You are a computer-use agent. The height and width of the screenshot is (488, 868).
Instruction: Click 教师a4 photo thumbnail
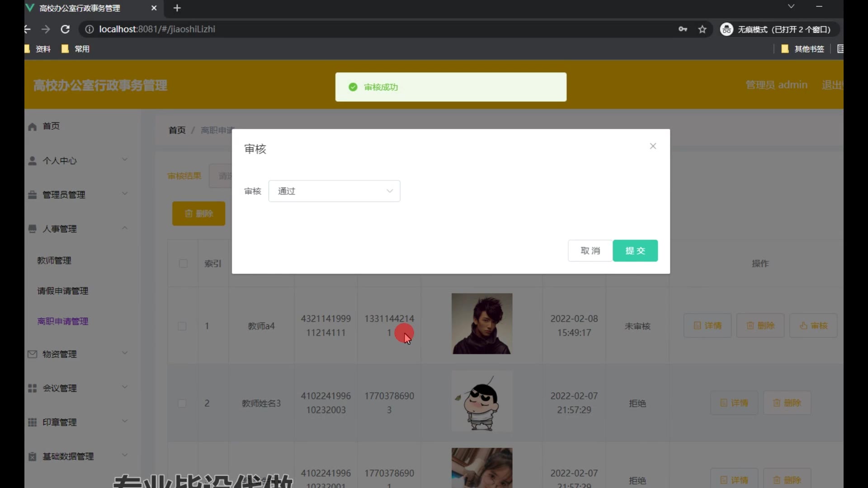point(482,324)
